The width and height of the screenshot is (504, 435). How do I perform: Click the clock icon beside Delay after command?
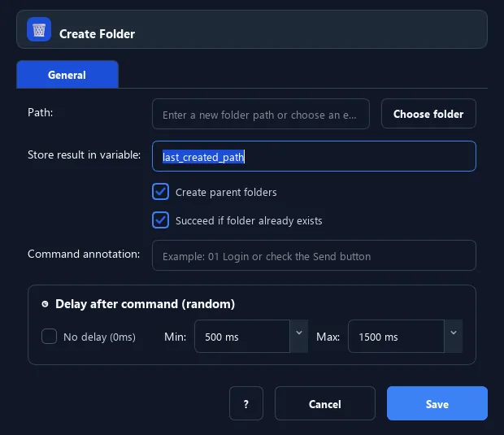[x=45, y=304]
